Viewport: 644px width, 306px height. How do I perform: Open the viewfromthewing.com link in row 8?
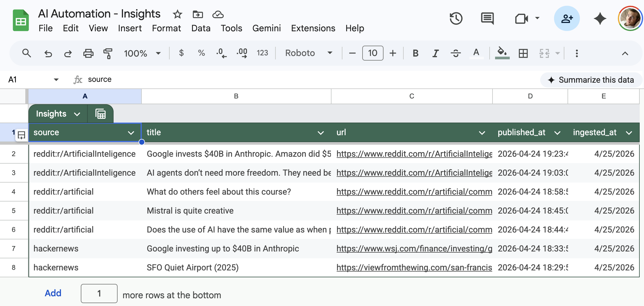pos(414,268)
